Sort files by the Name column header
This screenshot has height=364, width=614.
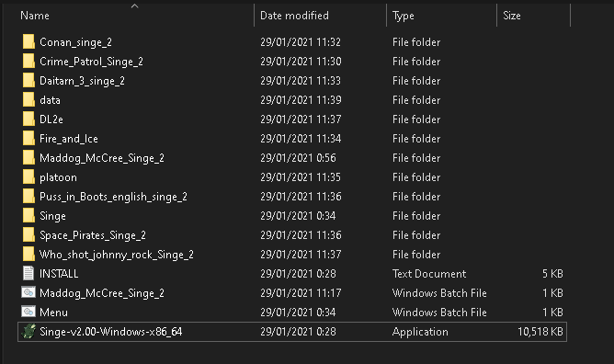pos(35,16)
